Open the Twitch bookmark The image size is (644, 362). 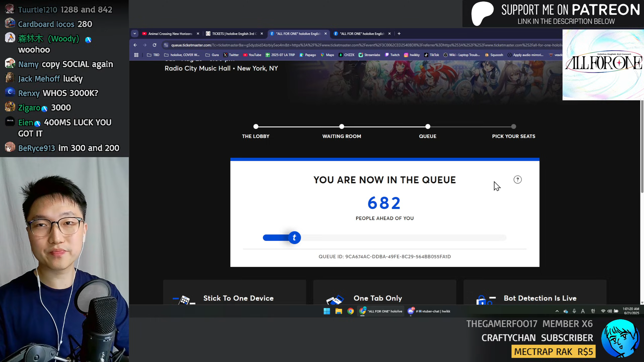[x=392, y=55]
